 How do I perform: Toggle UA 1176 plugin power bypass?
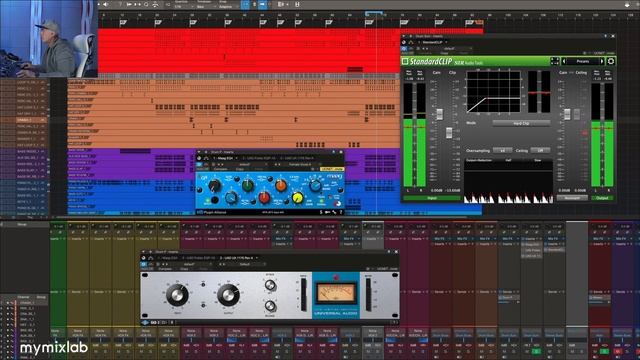click(144, 264)
